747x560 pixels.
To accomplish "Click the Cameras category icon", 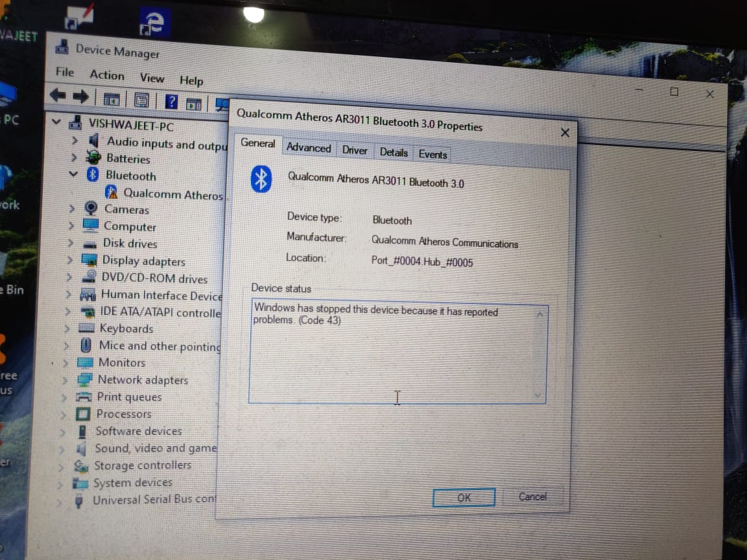I will (91, 208).
